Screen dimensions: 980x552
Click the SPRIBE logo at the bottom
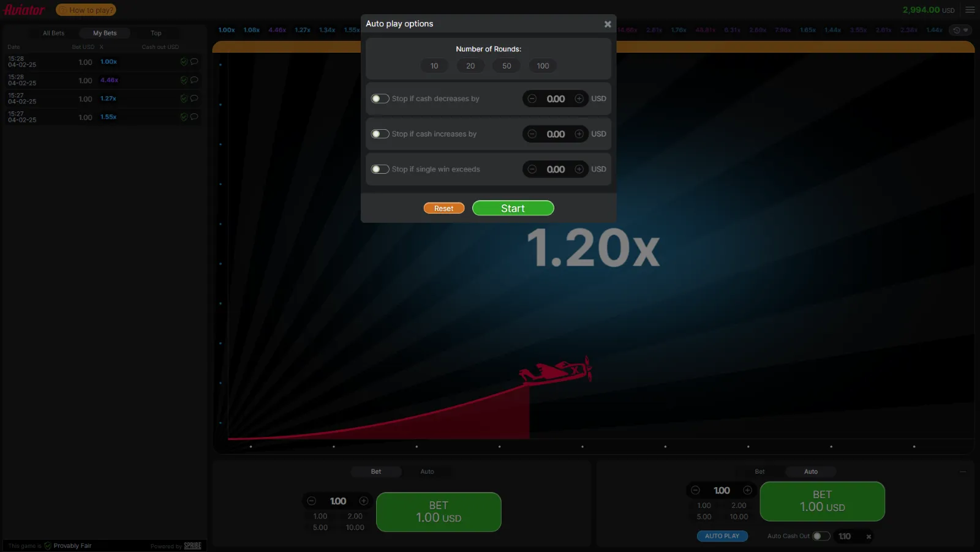pyautogui.click(x=192, y=545)
